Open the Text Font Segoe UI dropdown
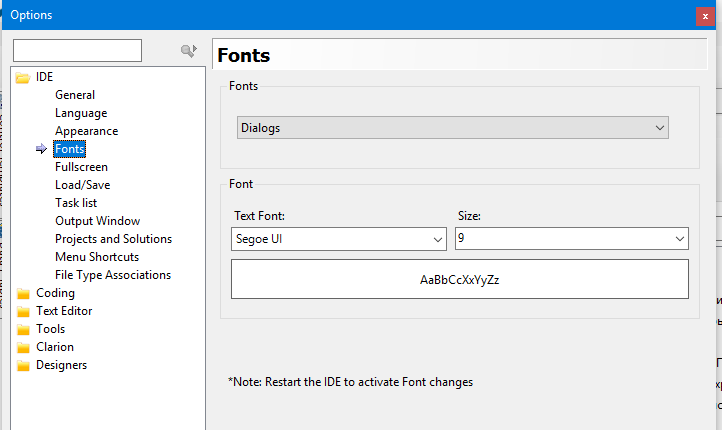This screenshot has width=722, height=430. [338, 239]
